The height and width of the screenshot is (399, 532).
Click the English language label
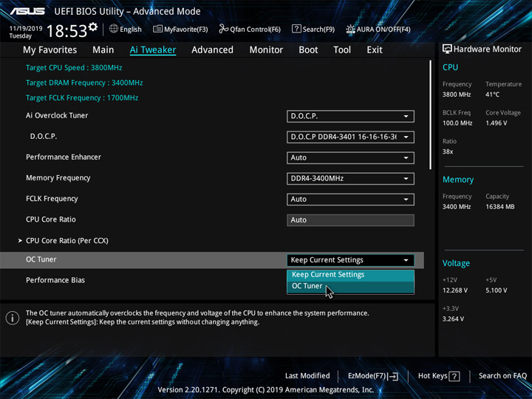tap(131, 30)
